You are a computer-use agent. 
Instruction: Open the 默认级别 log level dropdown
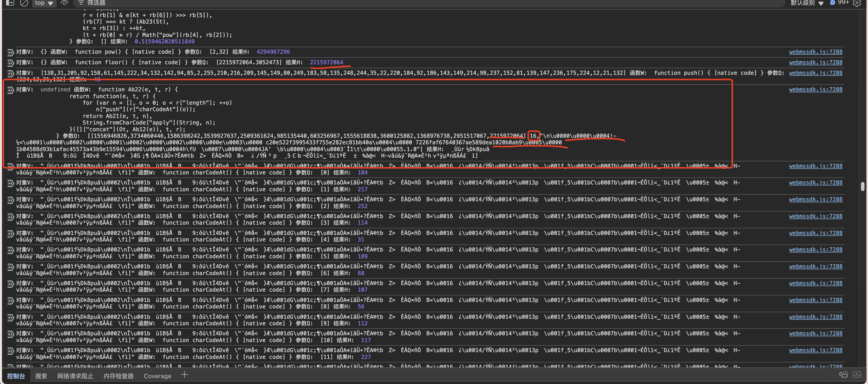[807, 3]
